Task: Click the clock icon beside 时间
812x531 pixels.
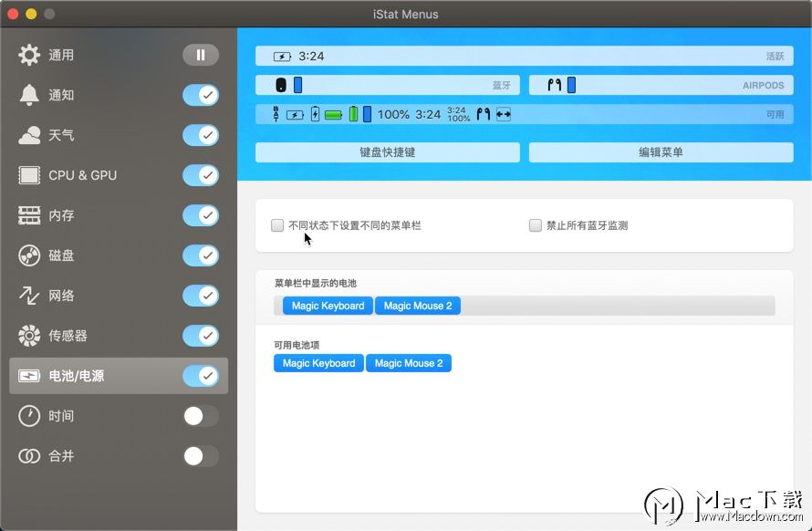Action: click(29, 416)
